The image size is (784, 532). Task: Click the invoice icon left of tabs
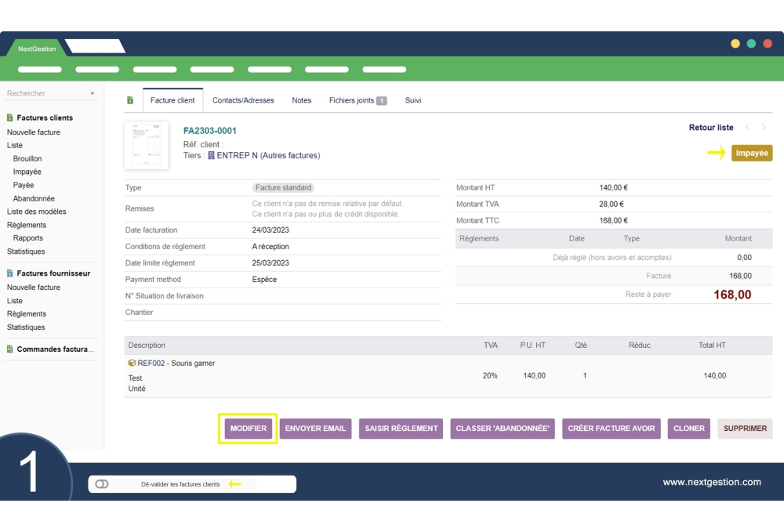tap(130, 100)
